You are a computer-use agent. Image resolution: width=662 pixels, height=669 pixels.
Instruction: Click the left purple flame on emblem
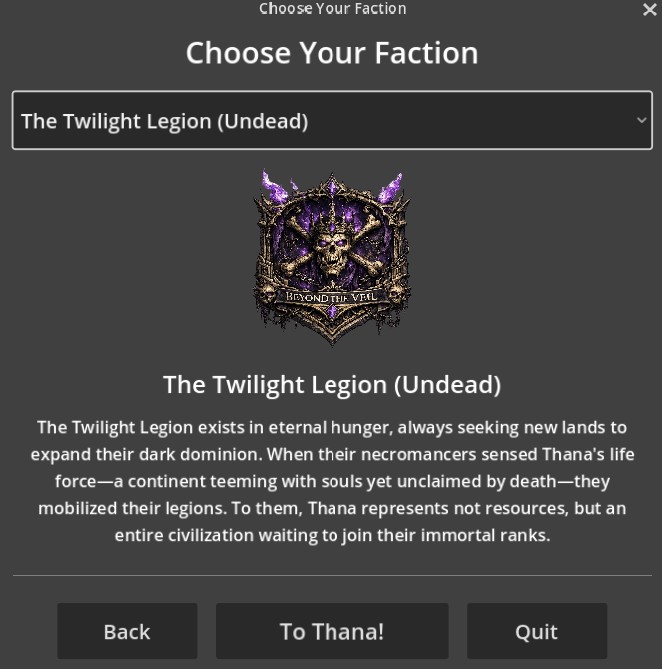272,186
